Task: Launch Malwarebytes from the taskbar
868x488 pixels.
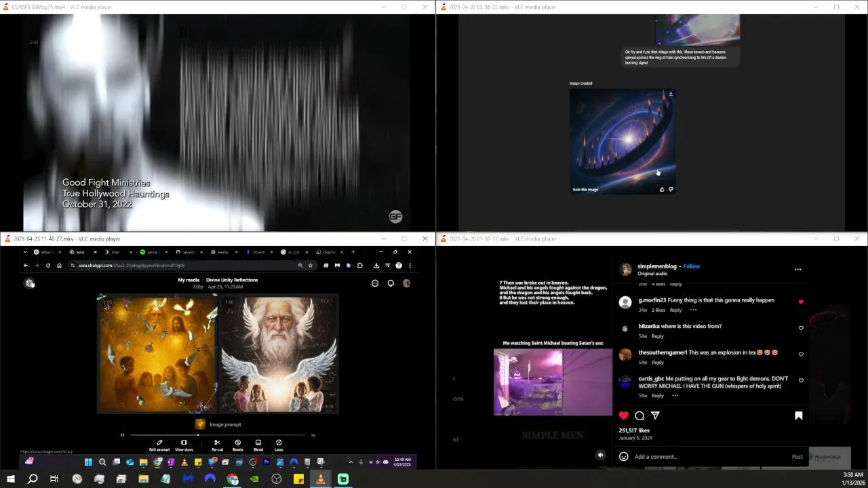Action: pos(188,479)
